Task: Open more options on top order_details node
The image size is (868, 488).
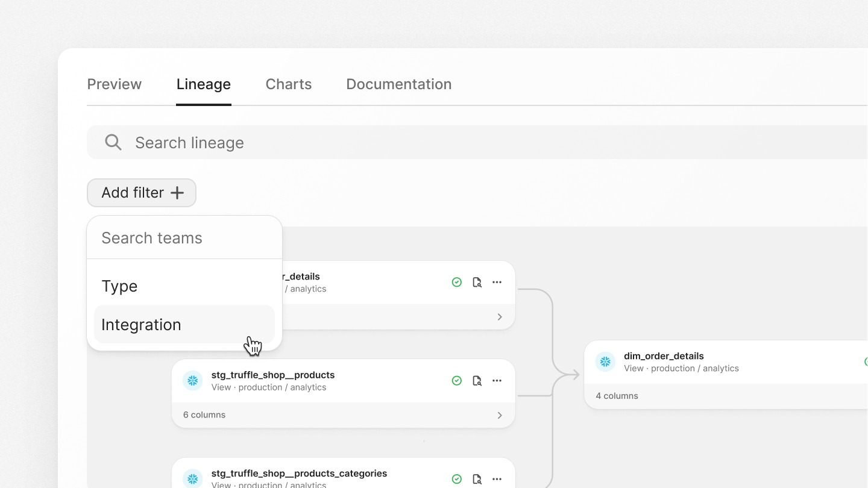Action: pyautogui.click(x=497, y=282)
